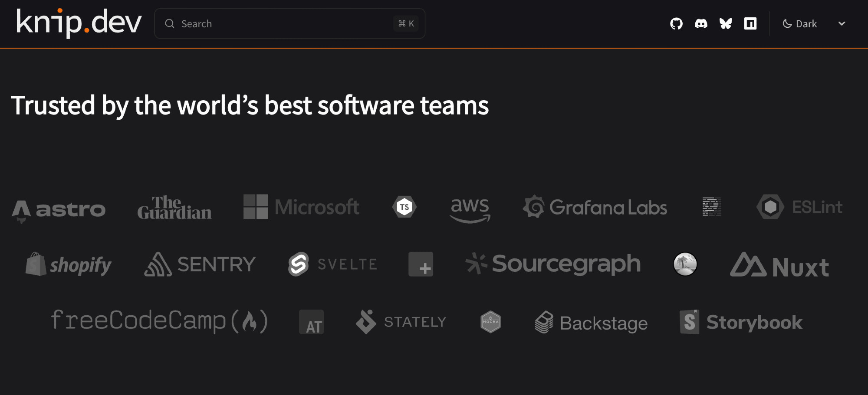This screenshot has width=868, height=395.
Task: Click the Mocha hexagon logo
Action: point(491,322)
